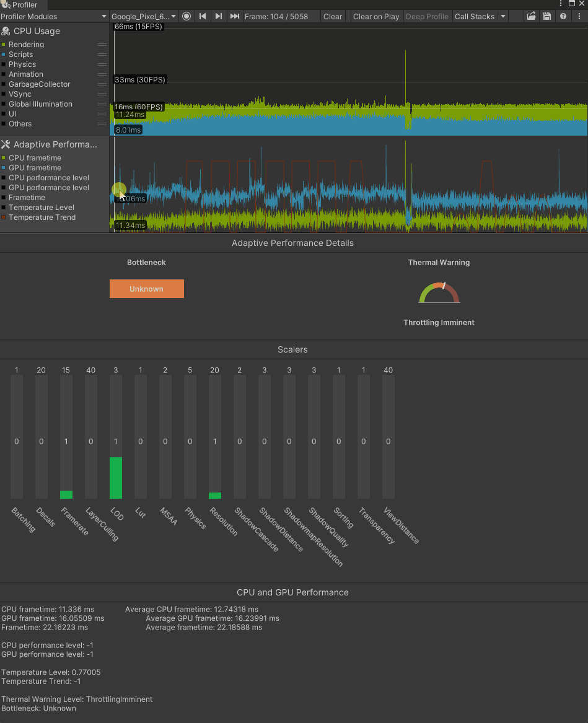The height and width of the screenshot is (723, 588).
Task: Click the LOD scaler bar
Action: tap(116, 477)
